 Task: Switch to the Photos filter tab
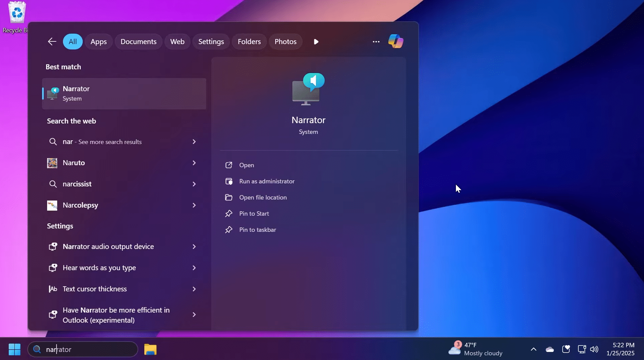[285, 41]
